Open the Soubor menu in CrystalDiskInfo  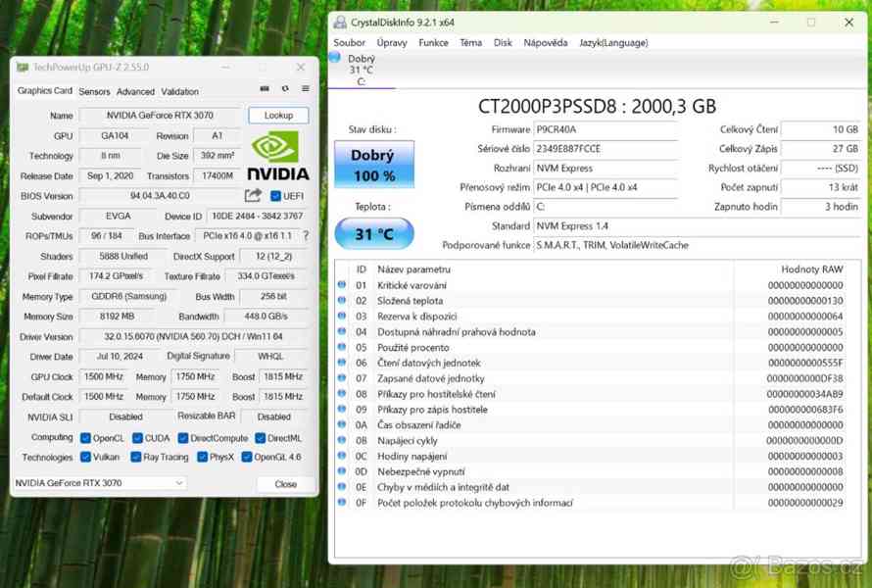[349, 42]
